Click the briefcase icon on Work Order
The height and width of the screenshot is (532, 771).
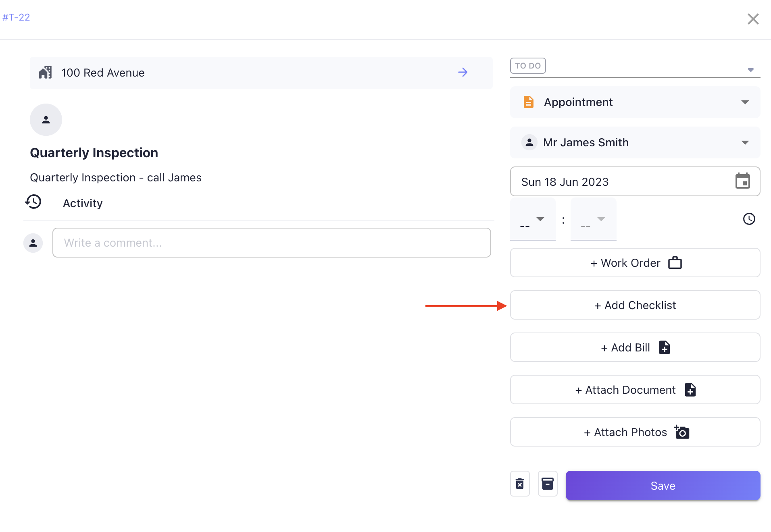(675, 262)
